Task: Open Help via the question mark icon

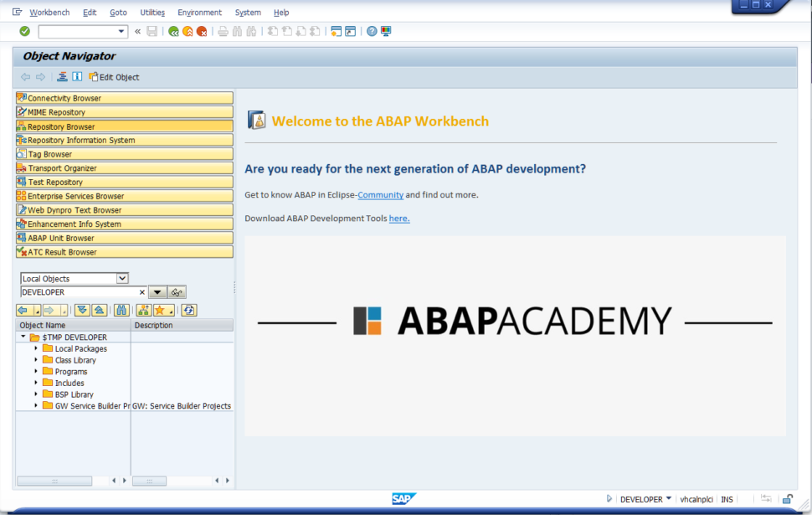Action: click(372, 32)
